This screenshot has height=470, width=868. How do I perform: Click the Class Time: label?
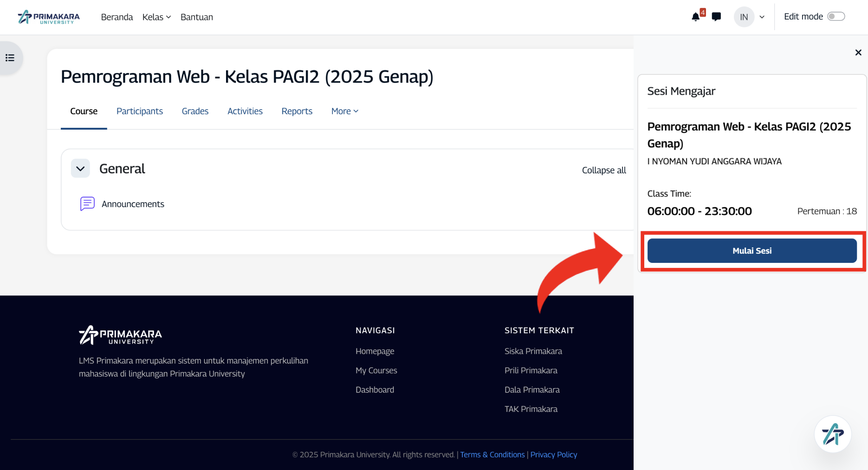click(669, 194)
